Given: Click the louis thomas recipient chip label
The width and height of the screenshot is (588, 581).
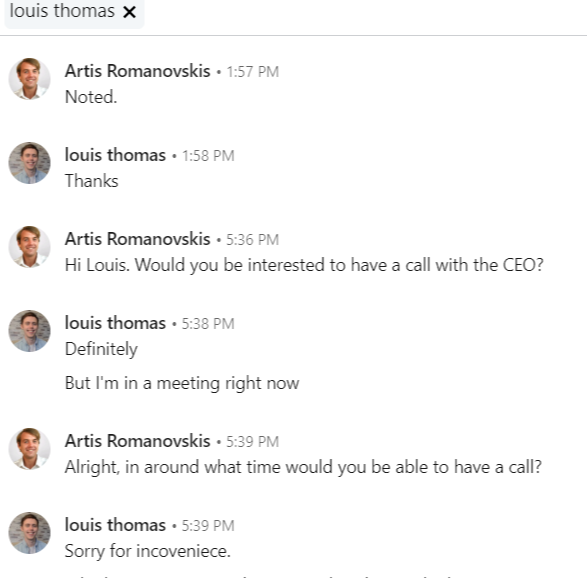Looking at the screenshot, I should (x=62, y=11).
